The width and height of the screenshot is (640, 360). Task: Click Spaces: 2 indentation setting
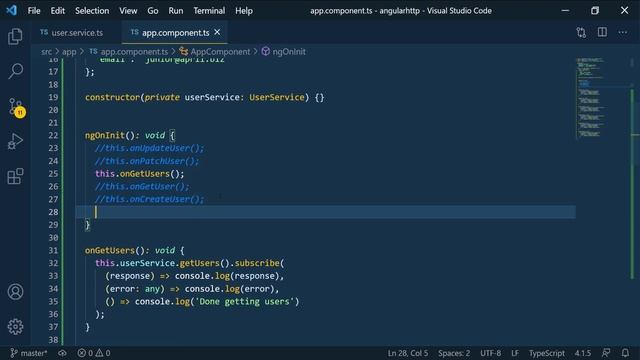454,353
